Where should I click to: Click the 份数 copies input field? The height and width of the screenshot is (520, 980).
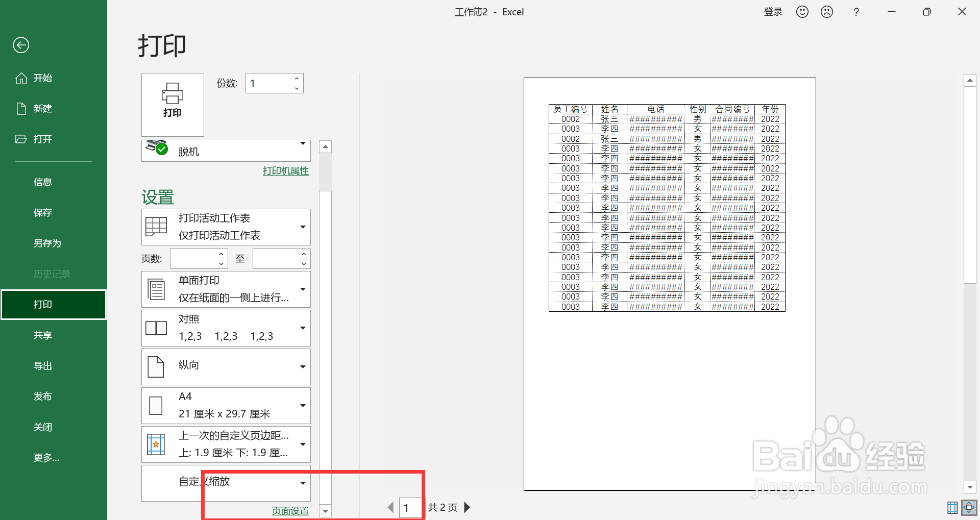pyautogui.click(x=268, y=83)
